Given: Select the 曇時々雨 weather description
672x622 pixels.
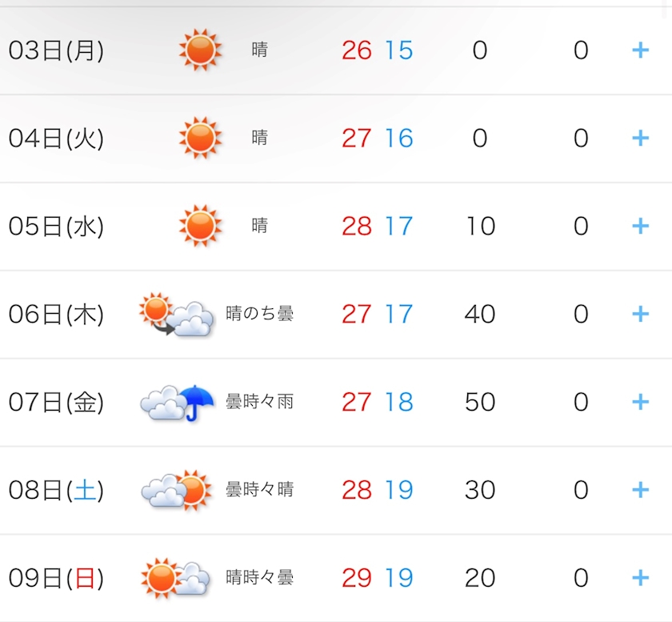Looking at the screenshot, I should click(259, 402).
